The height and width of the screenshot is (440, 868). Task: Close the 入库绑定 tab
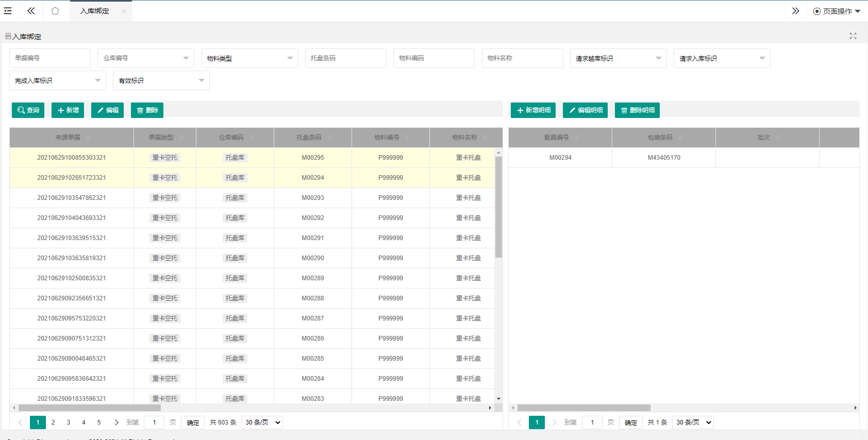[124, 11]
